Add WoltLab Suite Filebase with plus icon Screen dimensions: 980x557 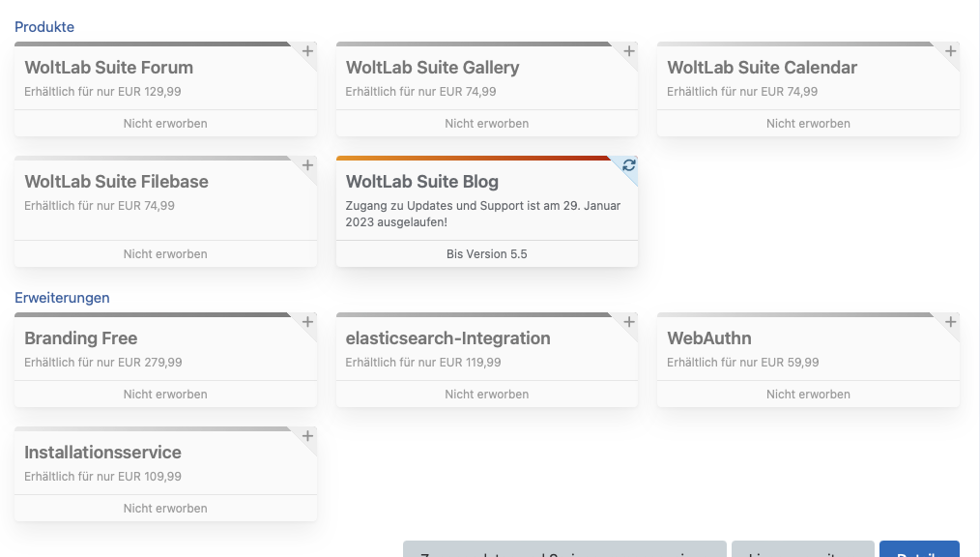tap(307, 165)
